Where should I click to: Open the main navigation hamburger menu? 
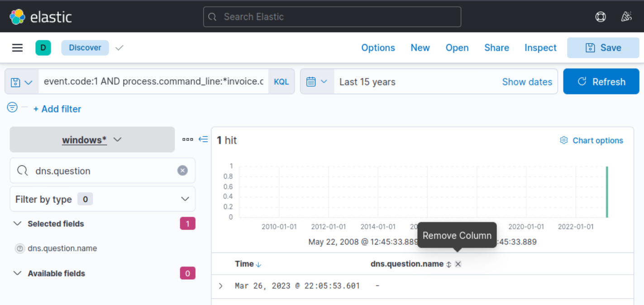[x=17, y=47]
